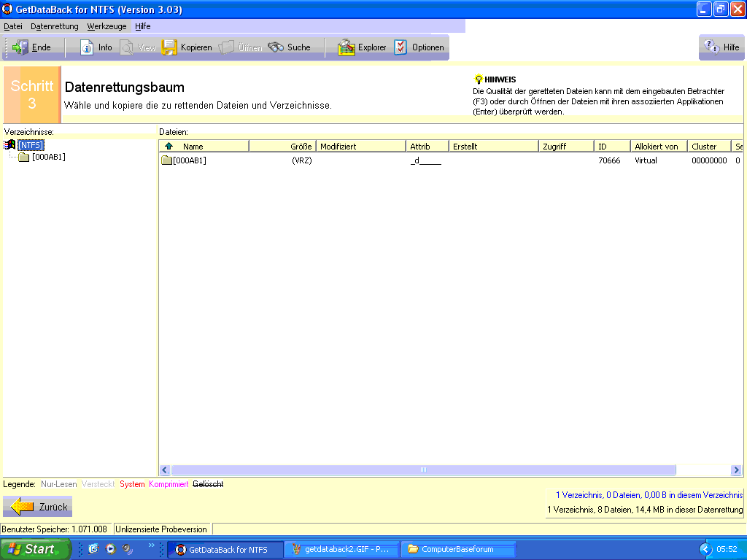Expand quick launch chevron on taskbar
Viewport: 747px width, 560px height.
point(152,545)
